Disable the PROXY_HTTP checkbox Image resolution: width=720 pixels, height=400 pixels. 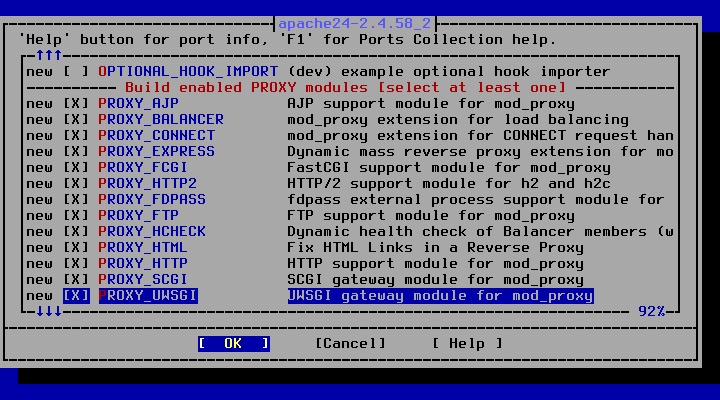point(76,264)
